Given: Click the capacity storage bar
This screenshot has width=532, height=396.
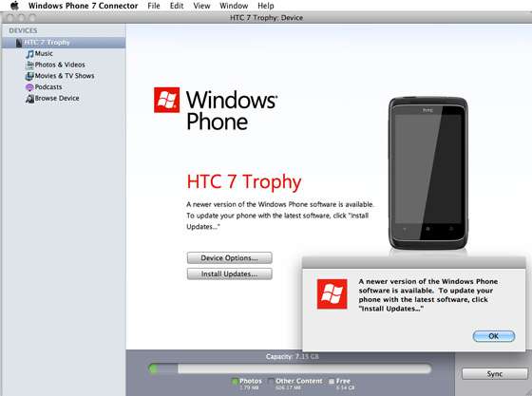Looking at the screenshot, I should click(x=290, y=368).
